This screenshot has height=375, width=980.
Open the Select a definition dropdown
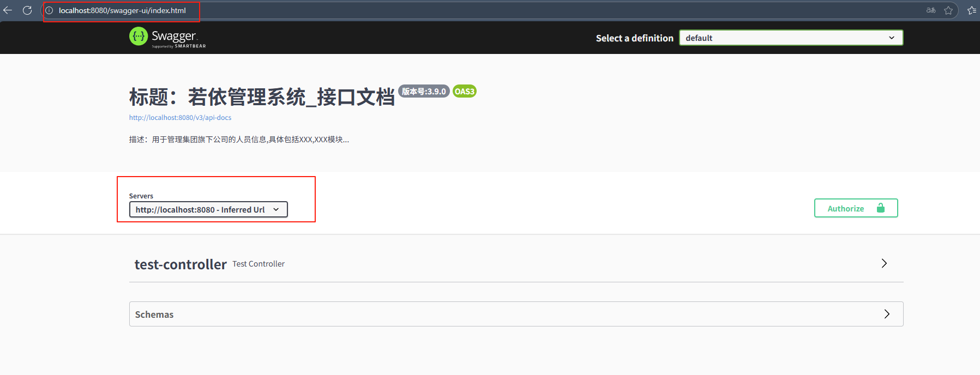click(791, 38)
